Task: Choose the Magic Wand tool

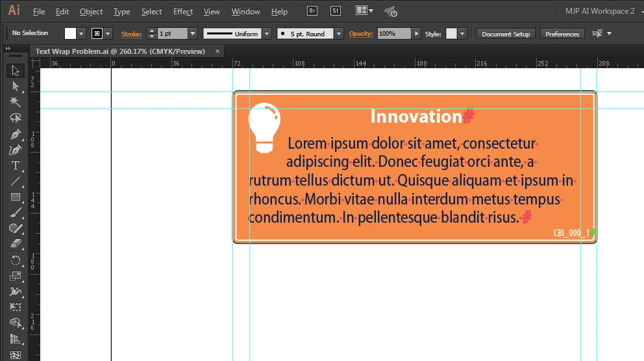Action: [x=16, y=102]
